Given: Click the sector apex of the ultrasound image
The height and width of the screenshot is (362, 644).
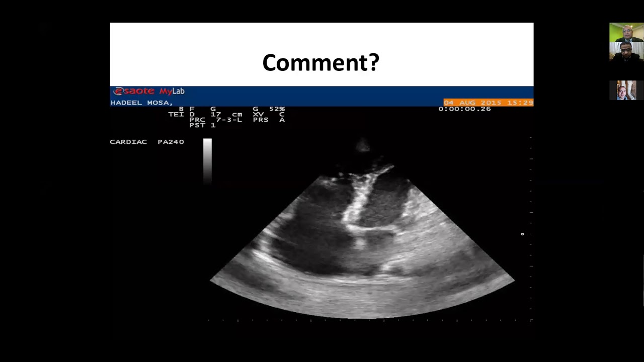Looking at the screenshot, I should coord(363,146).
